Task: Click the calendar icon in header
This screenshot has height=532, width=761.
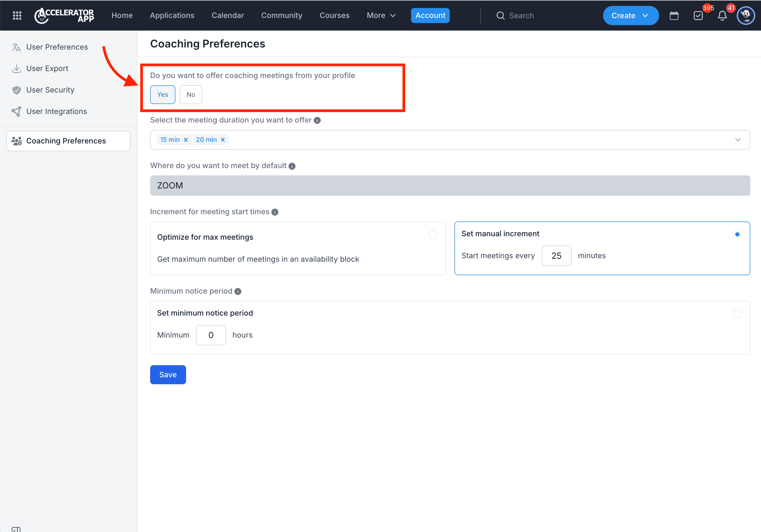Action: click(674, 16)
